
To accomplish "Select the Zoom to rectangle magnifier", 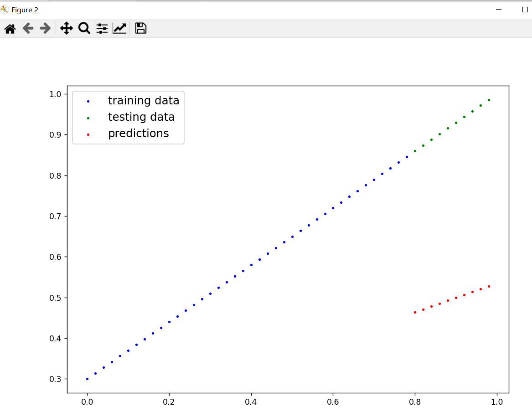I will coord(84,28).
